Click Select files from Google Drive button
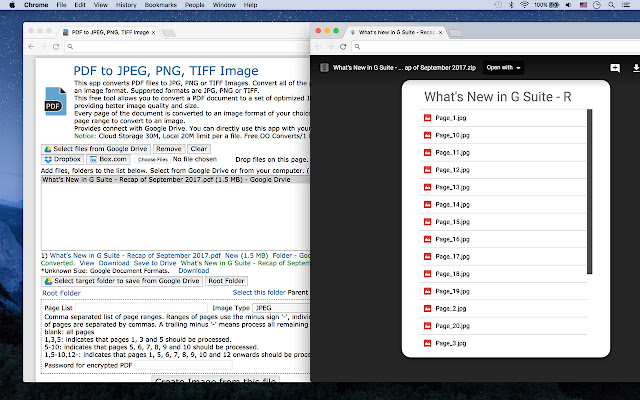Image resolution: width=640 pixels, height=400 pixels. click(96, 149)
